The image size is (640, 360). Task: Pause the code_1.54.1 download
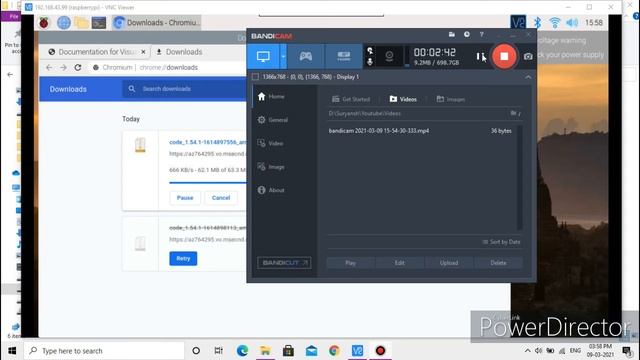pos(185,198)
